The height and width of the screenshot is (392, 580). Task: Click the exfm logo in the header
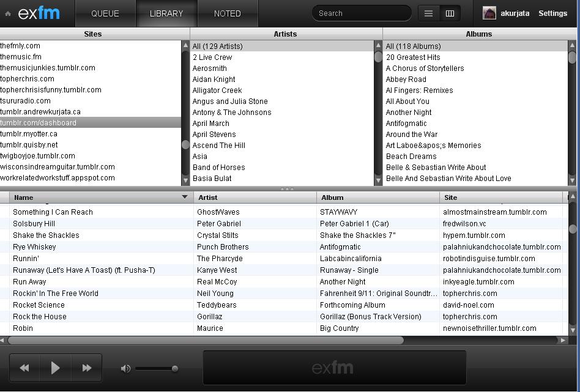(39, 13)
